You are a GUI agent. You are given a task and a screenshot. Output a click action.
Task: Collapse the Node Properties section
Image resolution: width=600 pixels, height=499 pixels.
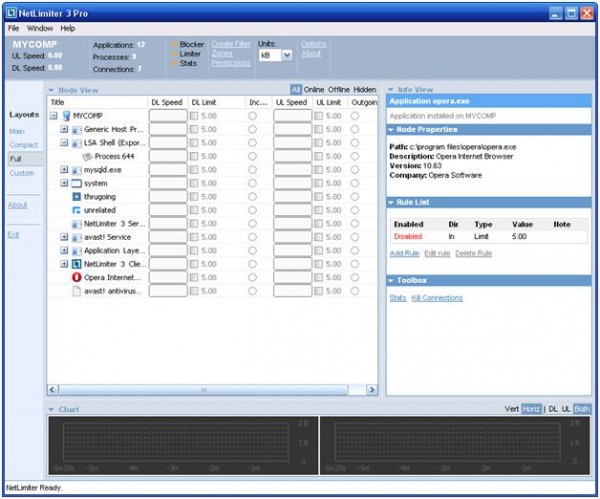coord(391,130)
